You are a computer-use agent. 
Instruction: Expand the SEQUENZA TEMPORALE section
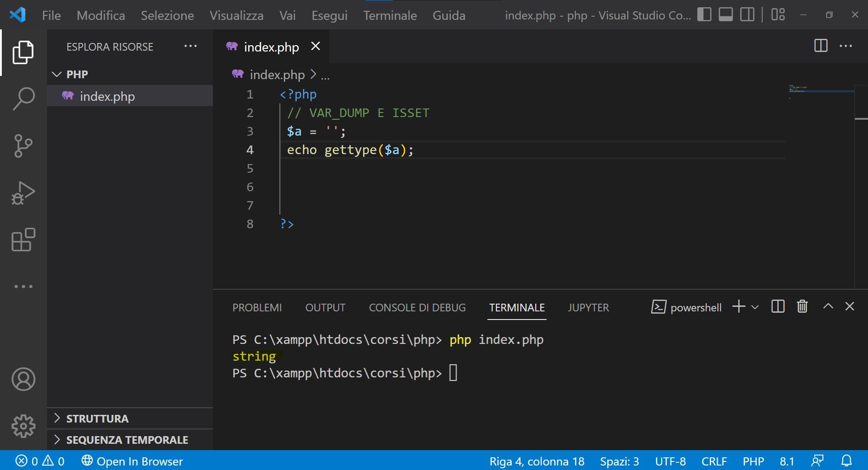pos(130,440)
